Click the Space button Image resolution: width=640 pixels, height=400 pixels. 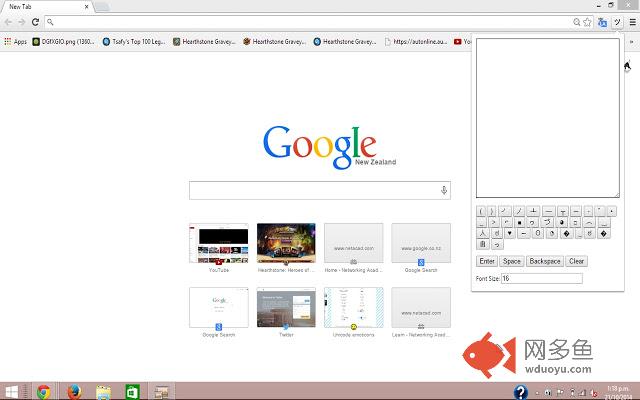coord(511,261)
